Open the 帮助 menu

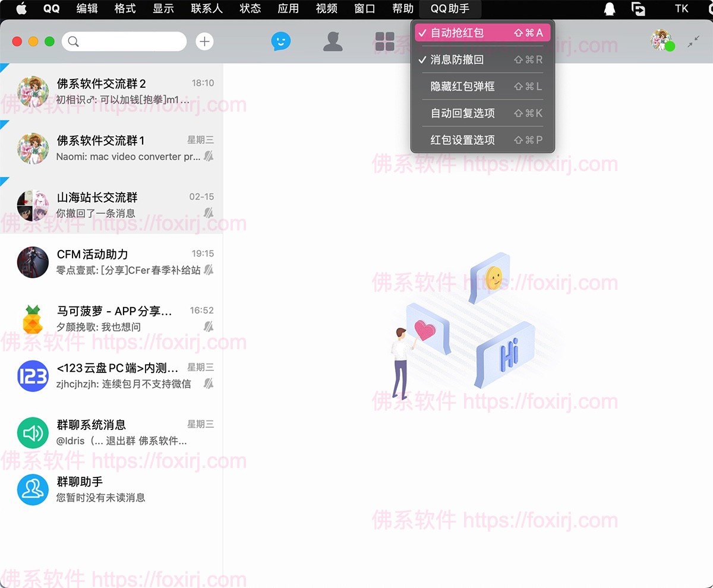[402, 9]
